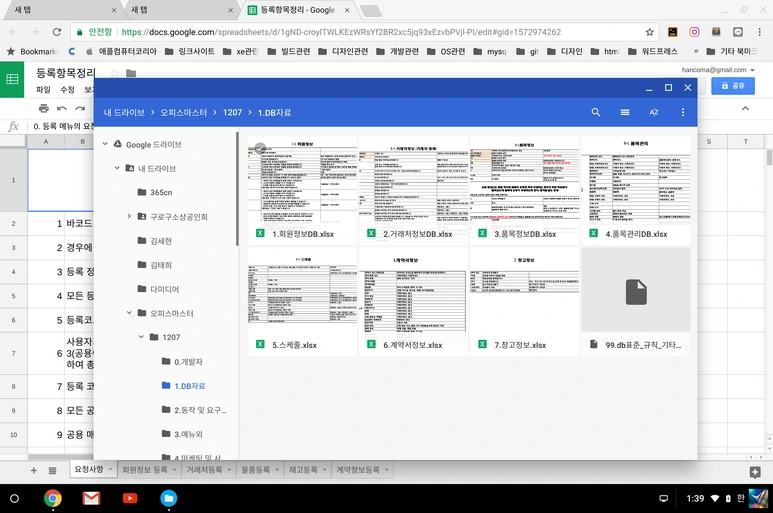This screenshot has width=773, height=513.
Task: Open 7.창고정보.xlsx file
Action: tap(525, 302)
